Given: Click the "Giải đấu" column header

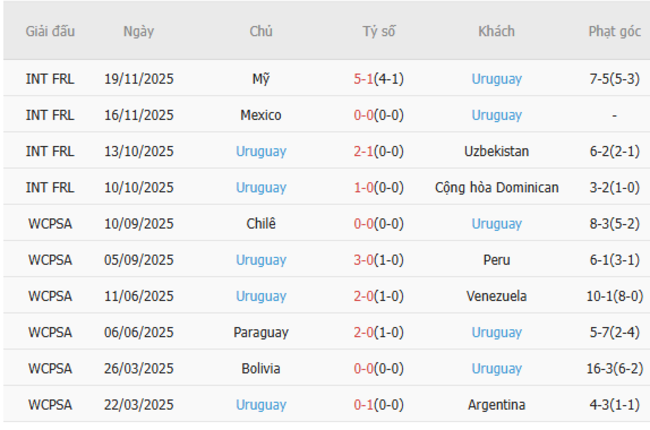Looking at the screenshot, I should coord(50,31).
